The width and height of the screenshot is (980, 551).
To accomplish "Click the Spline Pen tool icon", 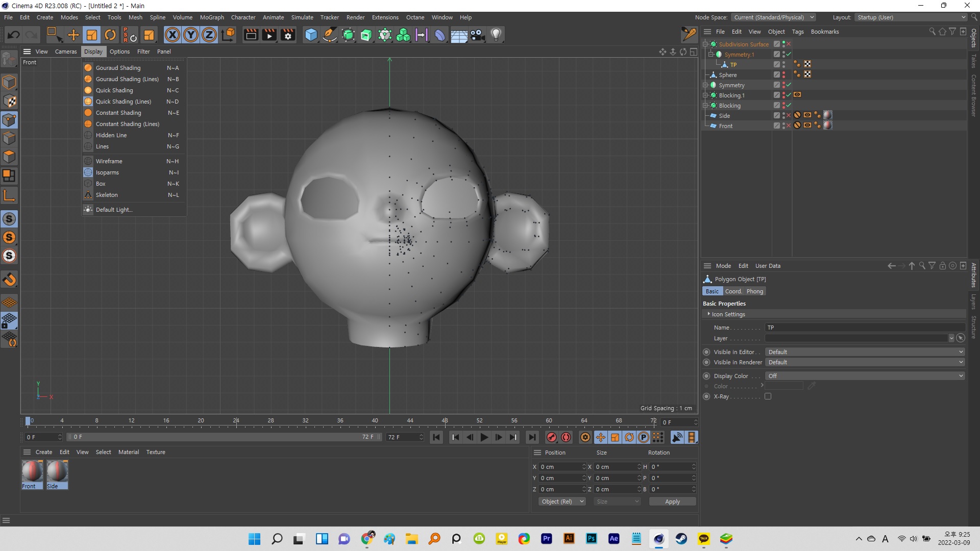I will (x=330, y=35).
